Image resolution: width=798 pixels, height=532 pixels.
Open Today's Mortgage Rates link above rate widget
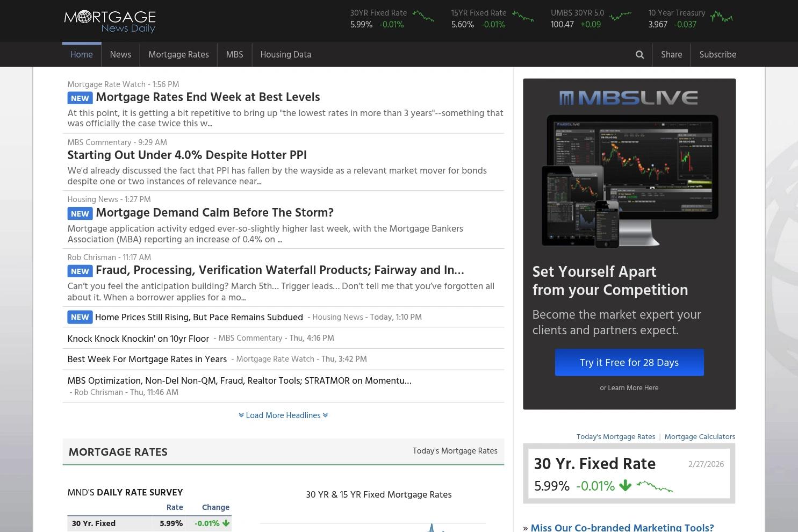(616, 436)
